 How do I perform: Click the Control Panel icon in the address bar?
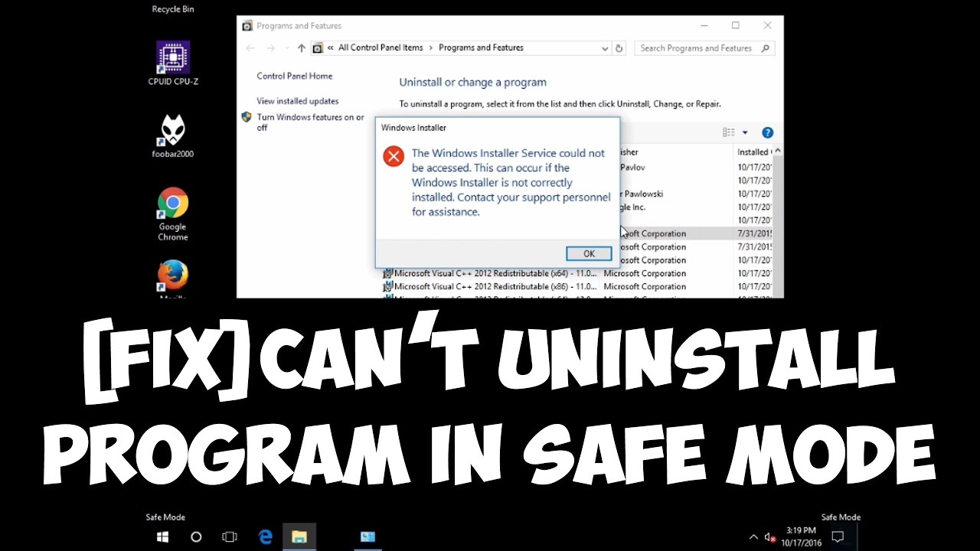coord(318,48)
